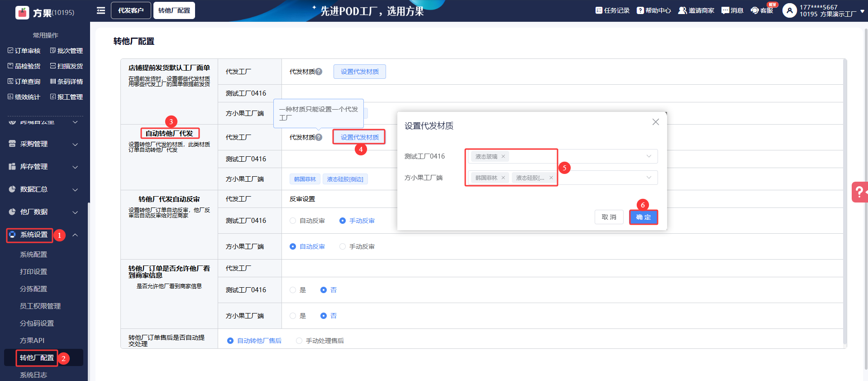868x381 pixels.
Task: Click the hamburger menu collapse icon
Action: [100, 10]
